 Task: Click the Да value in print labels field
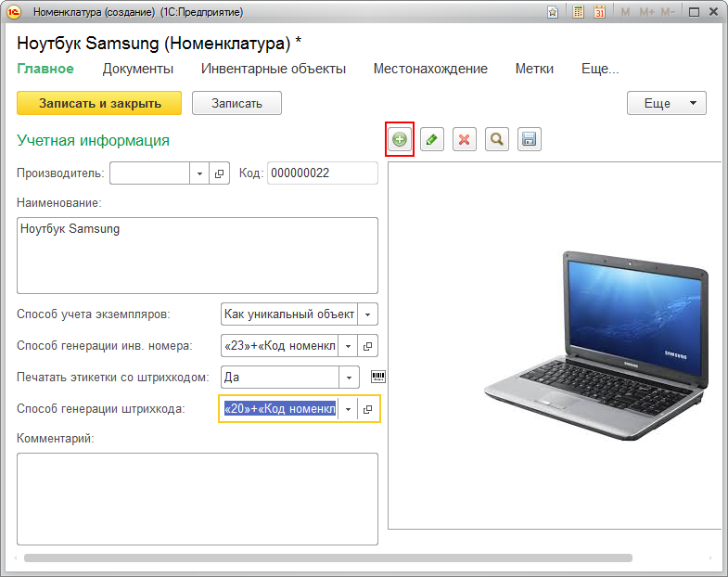click(280, 378)
